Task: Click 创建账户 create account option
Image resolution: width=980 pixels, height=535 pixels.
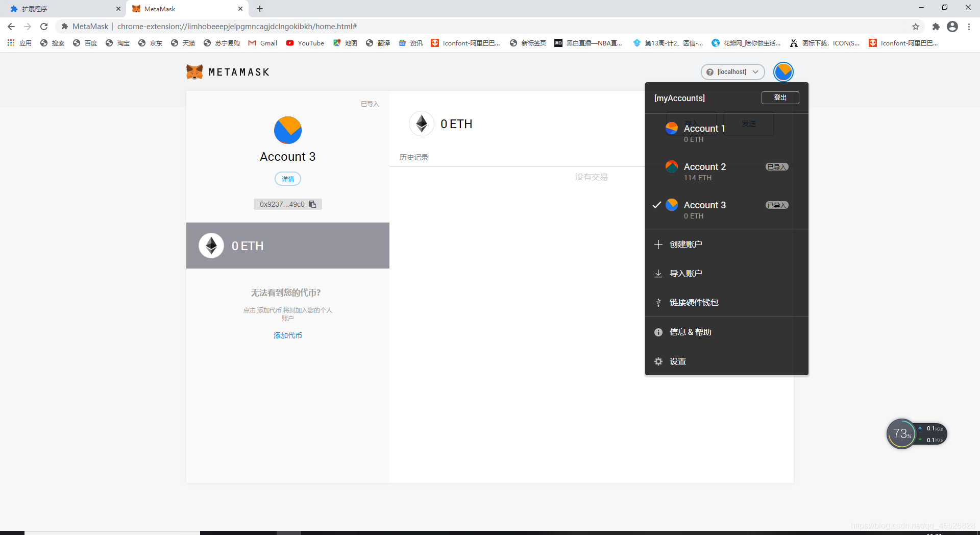Action: click(x=726, y=245)
